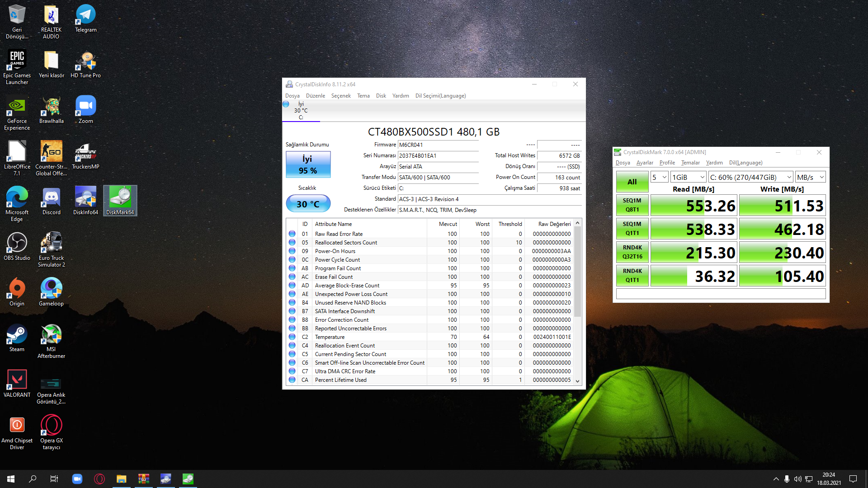
Task: Run the SEQ1M Q8T1 test button
Action: tap(632, 205)
